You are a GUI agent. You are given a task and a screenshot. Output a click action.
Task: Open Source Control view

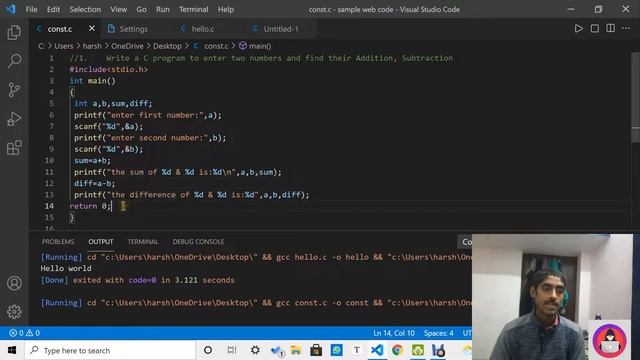14,89
